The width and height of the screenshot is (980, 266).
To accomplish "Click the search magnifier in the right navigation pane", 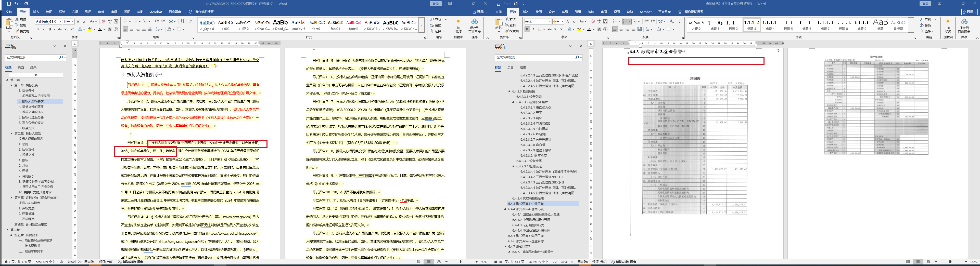I will click(x=577, y=57).
